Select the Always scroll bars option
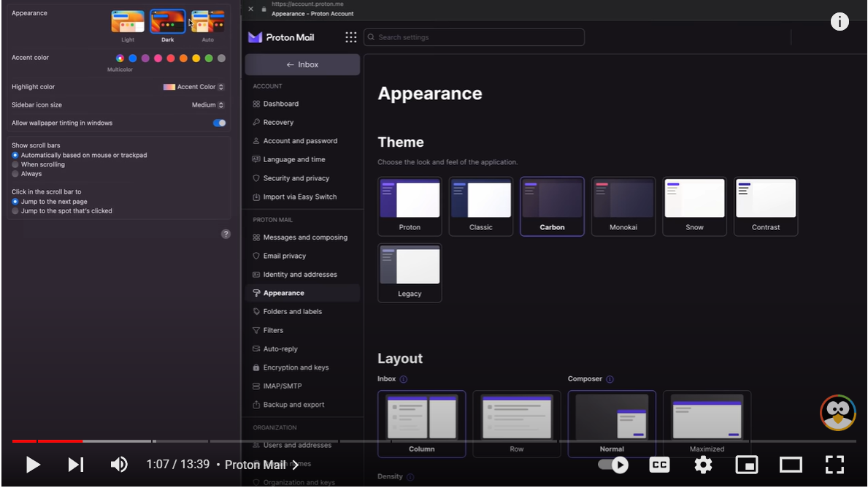 [x=15, y=174]
